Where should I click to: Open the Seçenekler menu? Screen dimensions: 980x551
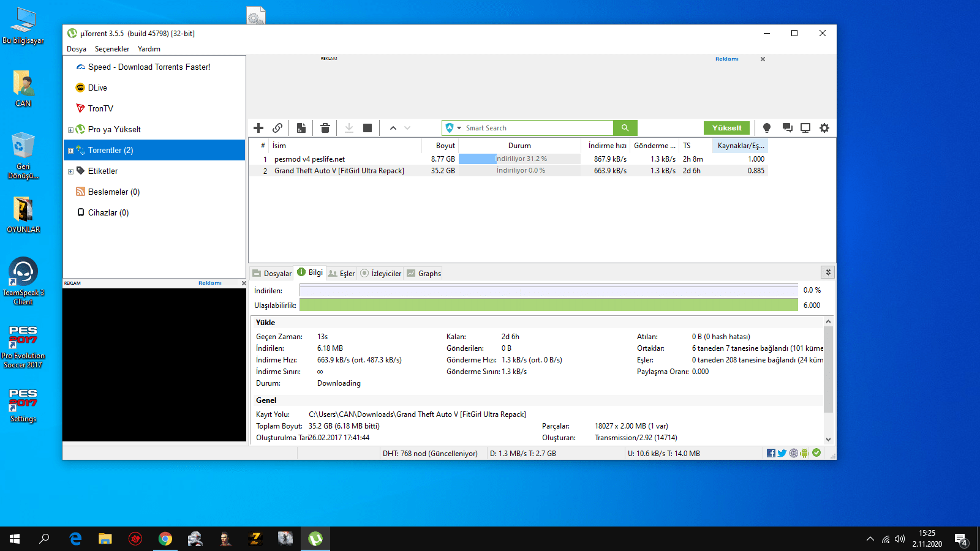point(111,49)
